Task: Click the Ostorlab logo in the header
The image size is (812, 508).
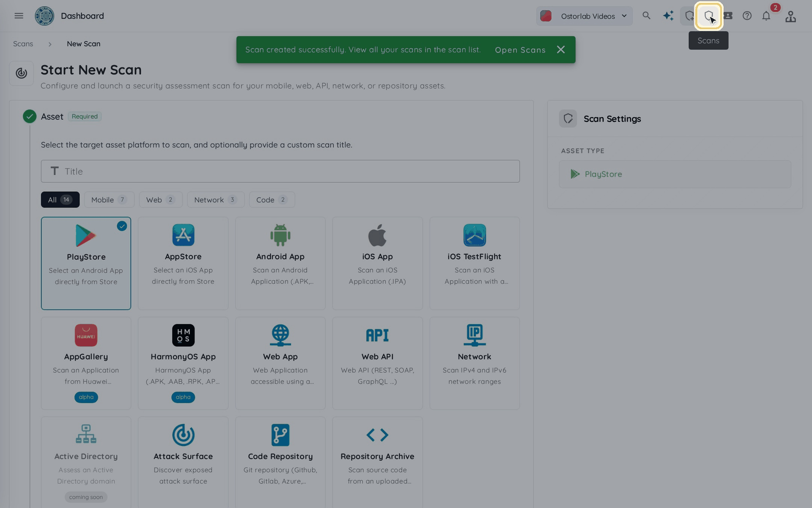Action: (x=44, y=16)
